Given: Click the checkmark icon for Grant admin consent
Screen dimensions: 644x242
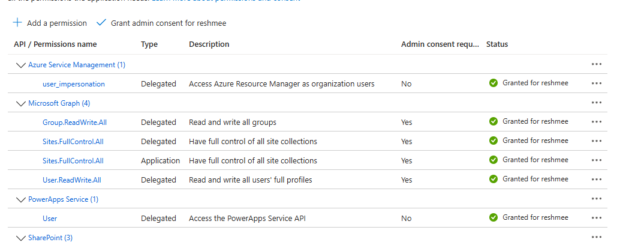Looking at the screenshot, I should coord(101,23).
